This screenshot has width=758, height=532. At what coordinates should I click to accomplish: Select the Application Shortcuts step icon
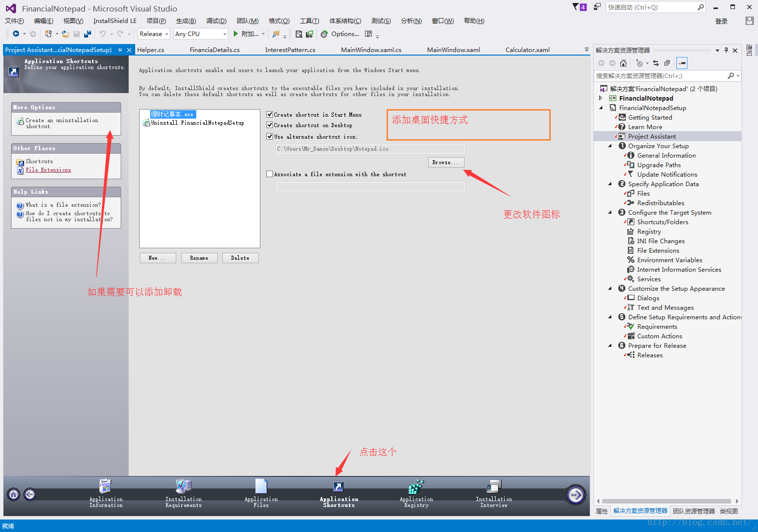click(339, 486)
